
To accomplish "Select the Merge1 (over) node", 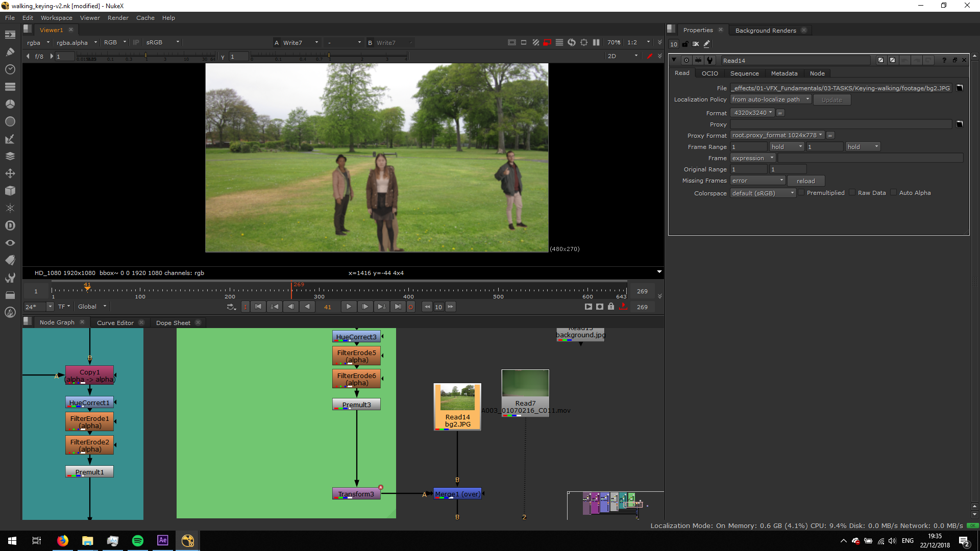I will (x=457, y=494).
